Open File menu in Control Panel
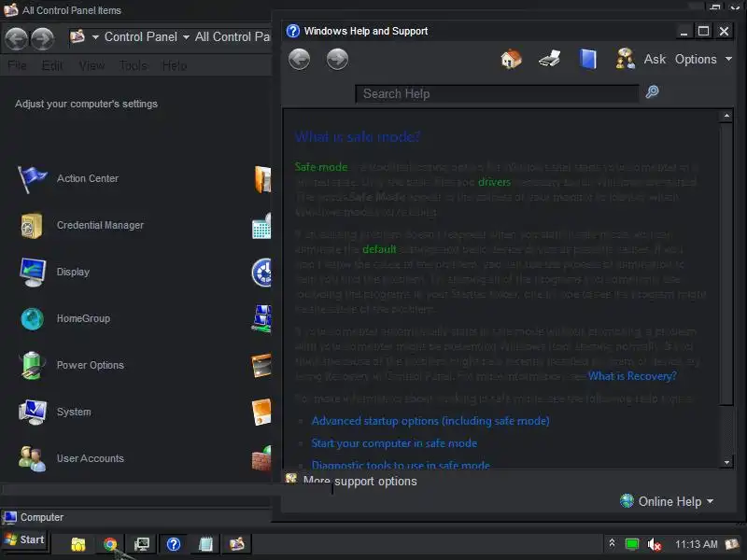The image size is (747, 560). tap(17, 65)
